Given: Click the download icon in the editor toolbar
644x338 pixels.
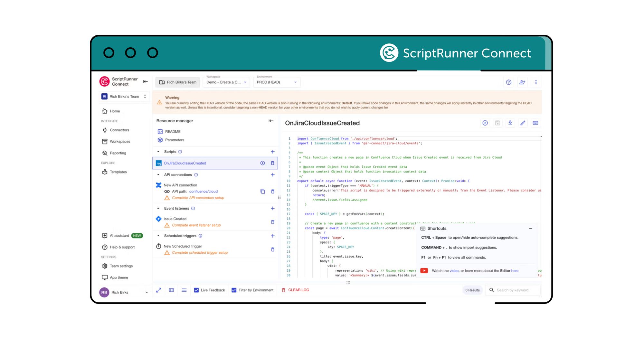Looking at the screenshot, I should click(510, 123).
